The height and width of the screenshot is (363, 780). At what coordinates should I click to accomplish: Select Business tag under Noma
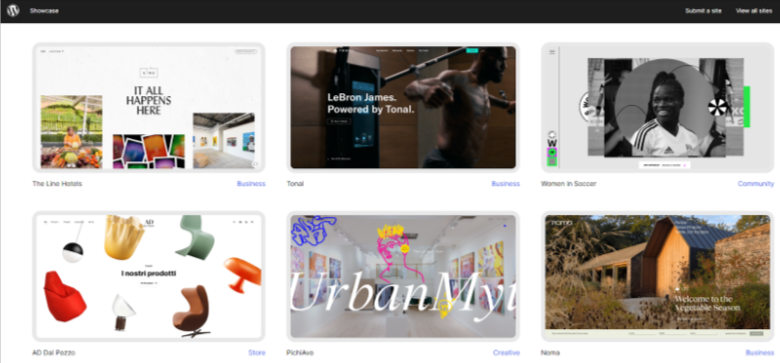pos(760,353)
